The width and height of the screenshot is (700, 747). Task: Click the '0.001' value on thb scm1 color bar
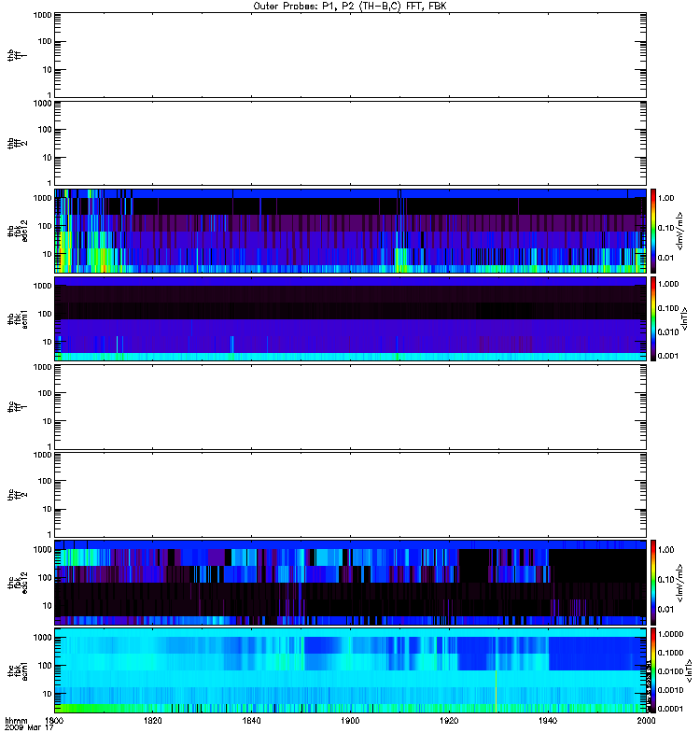(x=668, y=356)
